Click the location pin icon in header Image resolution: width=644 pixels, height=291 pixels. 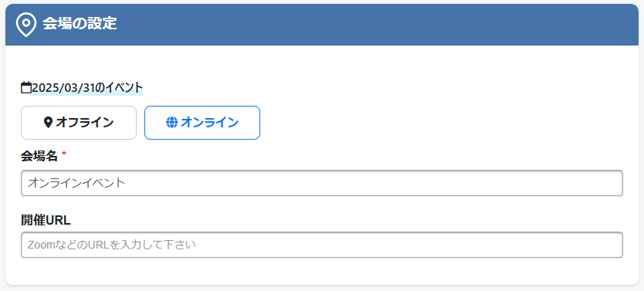[25, 25]
